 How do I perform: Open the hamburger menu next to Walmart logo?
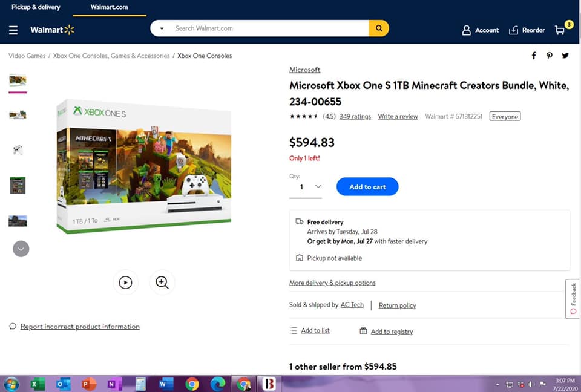tap(13, 30)
